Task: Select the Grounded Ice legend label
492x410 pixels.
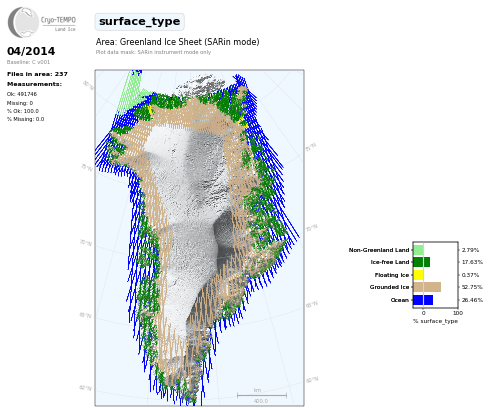Action: pos(389,287)
